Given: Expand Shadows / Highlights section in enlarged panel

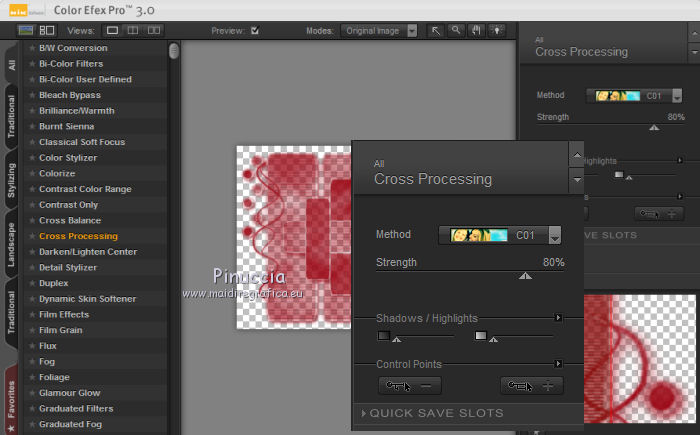Looking at the screenshot, I should click(x=558, y=318).
